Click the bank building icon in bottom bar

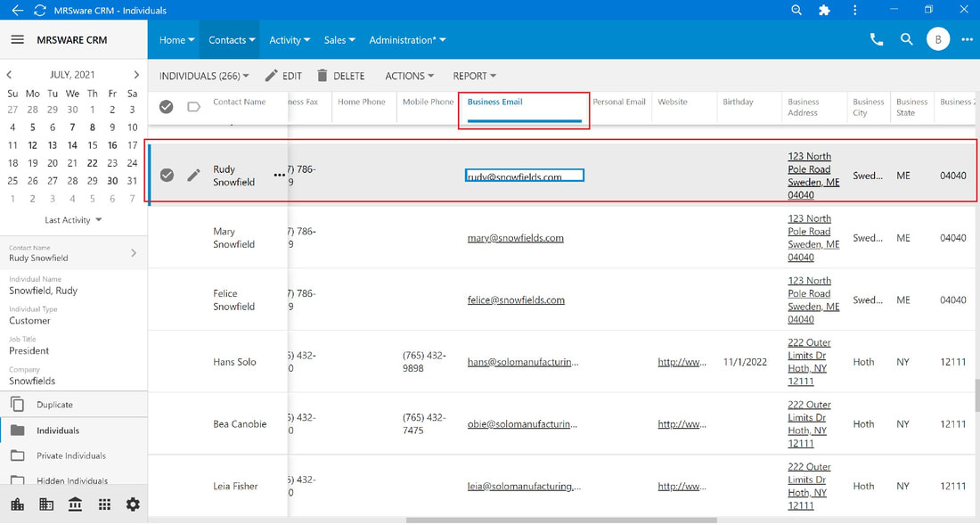[75, 504]
